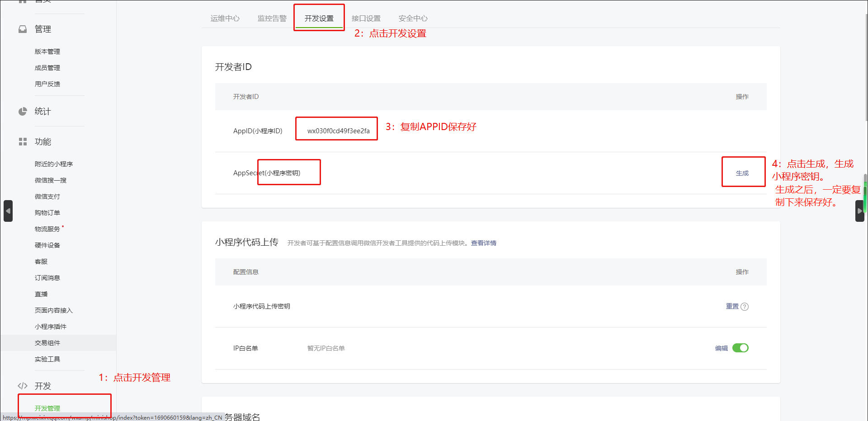Open 版本管理 in the sidebar

pos(47,51)
